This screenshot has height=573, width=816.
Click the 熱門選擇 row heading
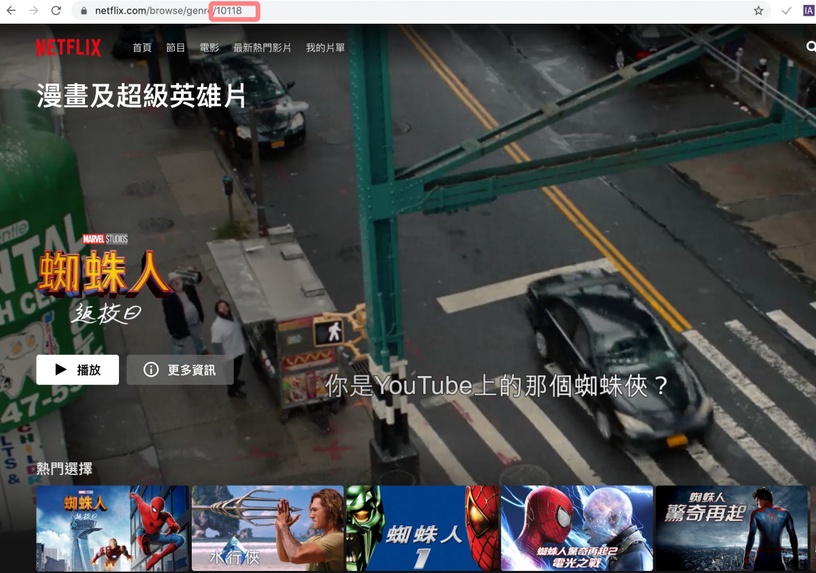(65, 469)
